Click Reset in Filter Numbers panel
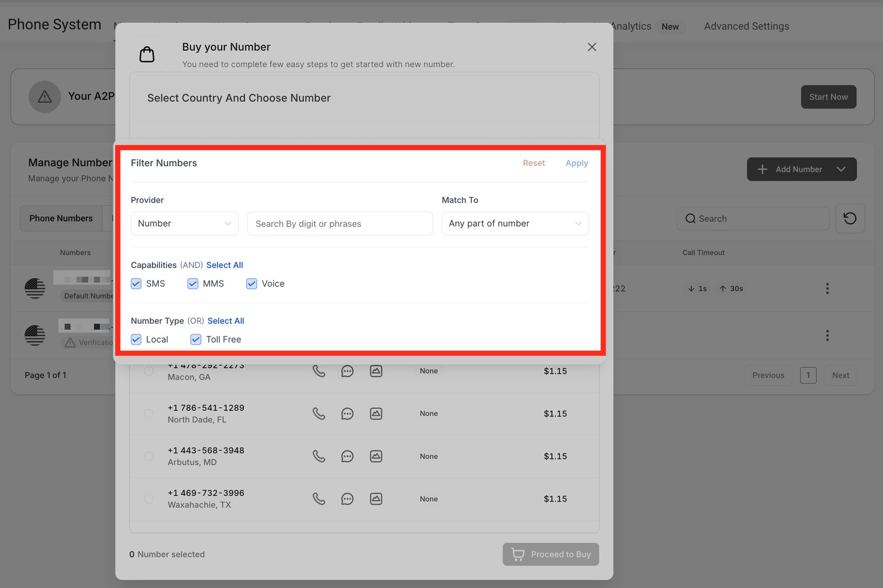Image resolution: width=883 pixels, height=588 pixels. pyautogui.click(x=534, y=163)
